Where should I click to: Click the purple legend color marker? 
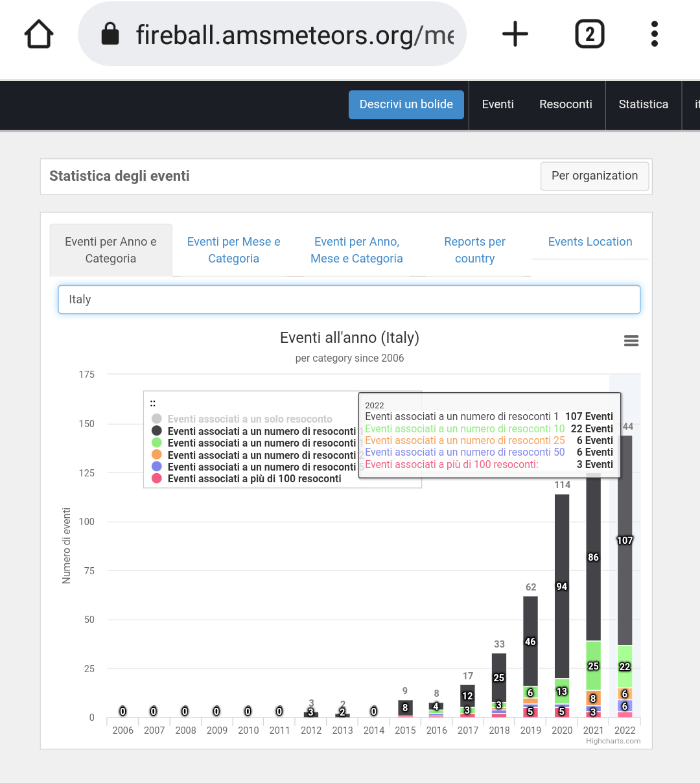(157, 467)
